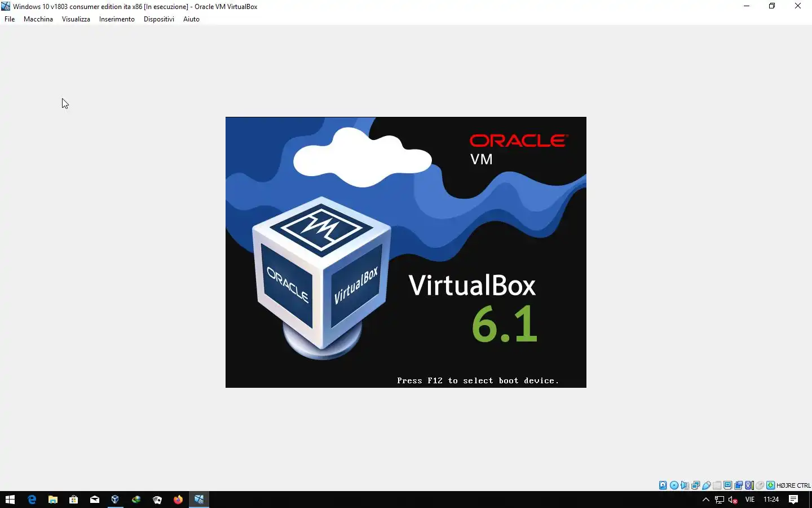Open the Action Center notifications icon
The width and height of the screenshot is (812, 508).
[x=793, y=500]
